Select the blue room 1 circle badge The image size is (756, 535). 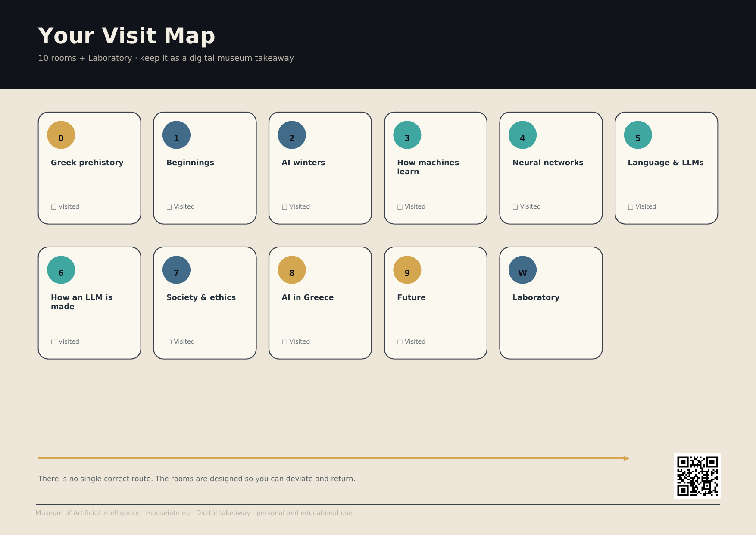(176, 135)
